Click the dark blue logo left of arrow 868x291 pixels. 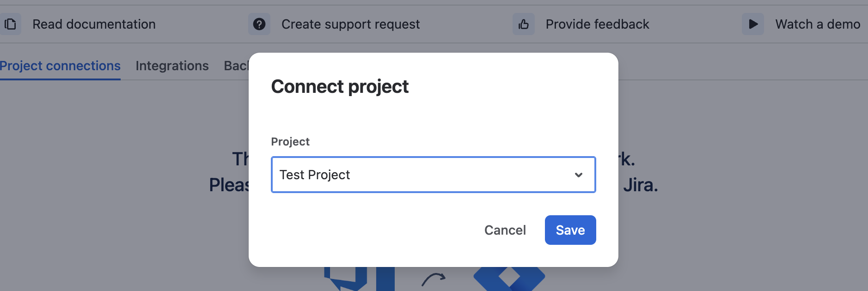359,279
